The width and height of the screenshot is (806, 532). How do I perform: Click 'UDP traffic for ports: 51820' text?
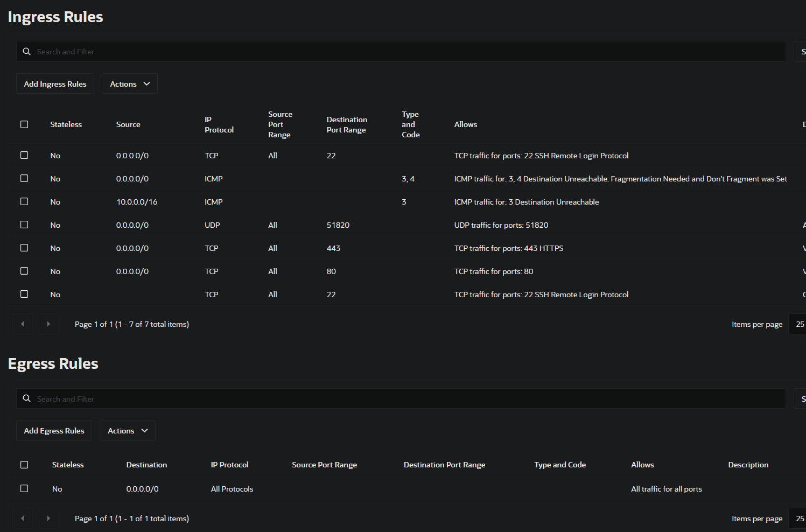[x=501, y=225]
